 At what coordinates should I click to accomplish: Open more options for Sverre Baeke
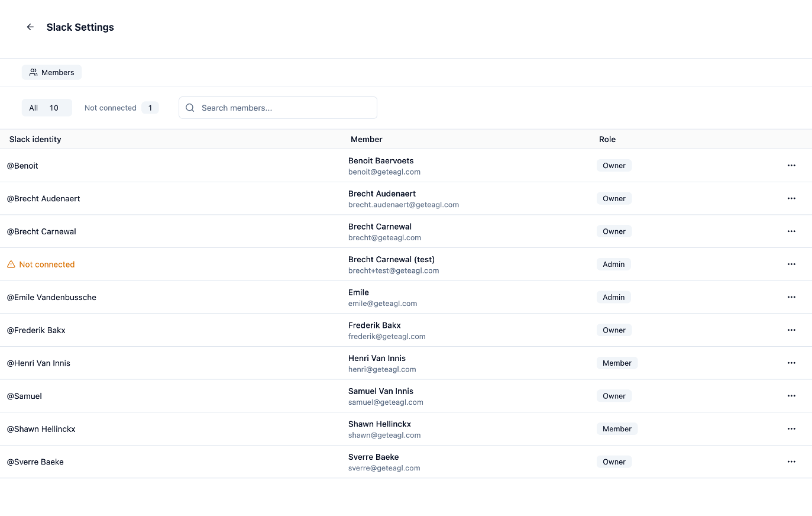click(791, 462)
